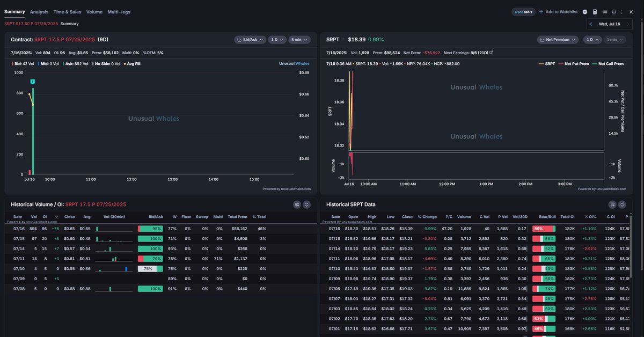Open the 1 D range dropdown on contract chart

pyautogui.click(x=276, y=40)
